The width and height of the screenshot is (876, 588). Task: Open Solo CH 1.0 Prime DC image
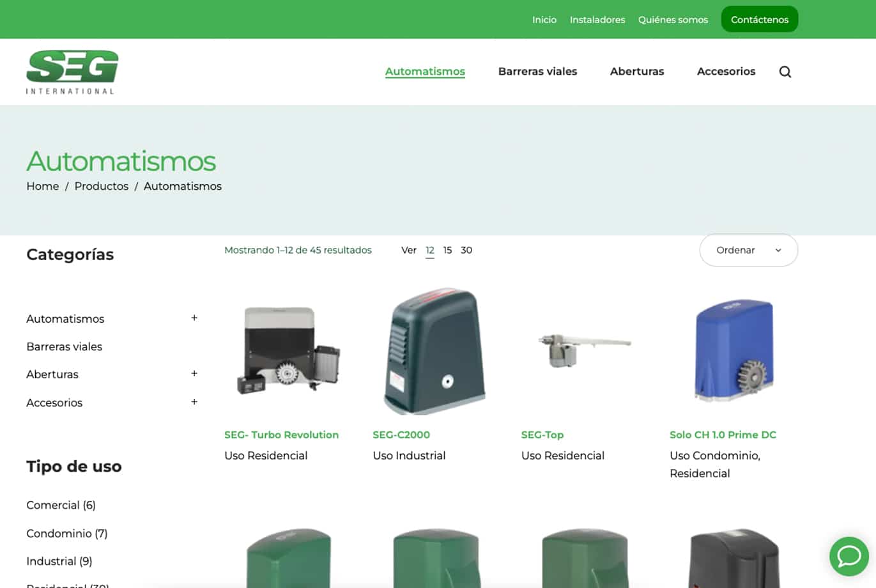click(734, 350)
